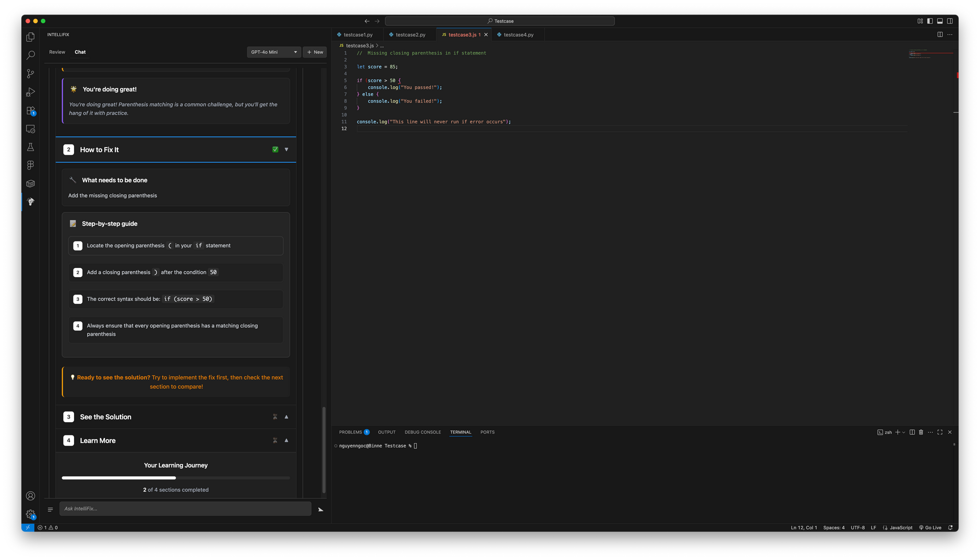Screen dimensions: 980x560
Task: Click Go Live in status bar
Action: (x=930, y=528)
